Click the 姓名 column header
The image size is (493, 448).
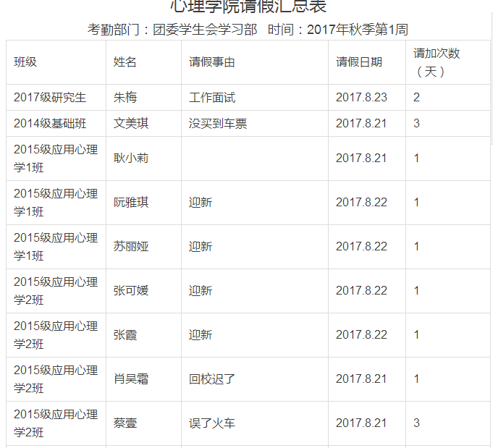[x=125, y=62]
